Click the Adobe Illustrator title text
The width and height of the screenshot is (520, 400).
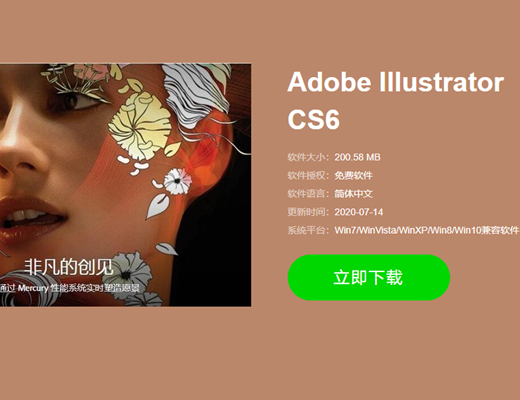click(x=396, y=82)
